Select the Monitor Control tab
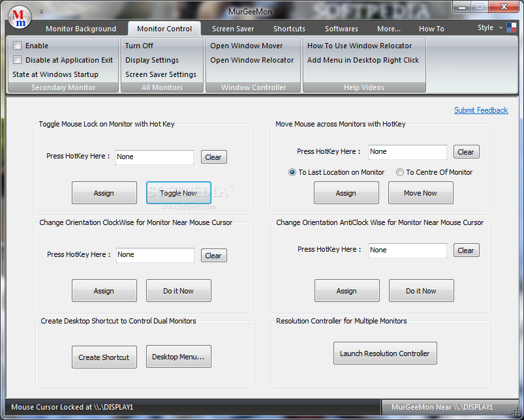 [164, 29]
